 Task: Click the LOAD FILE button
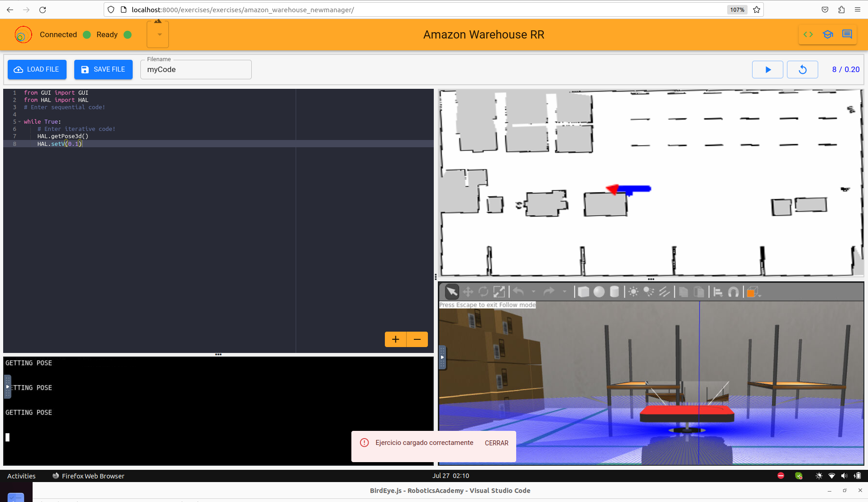37,69
